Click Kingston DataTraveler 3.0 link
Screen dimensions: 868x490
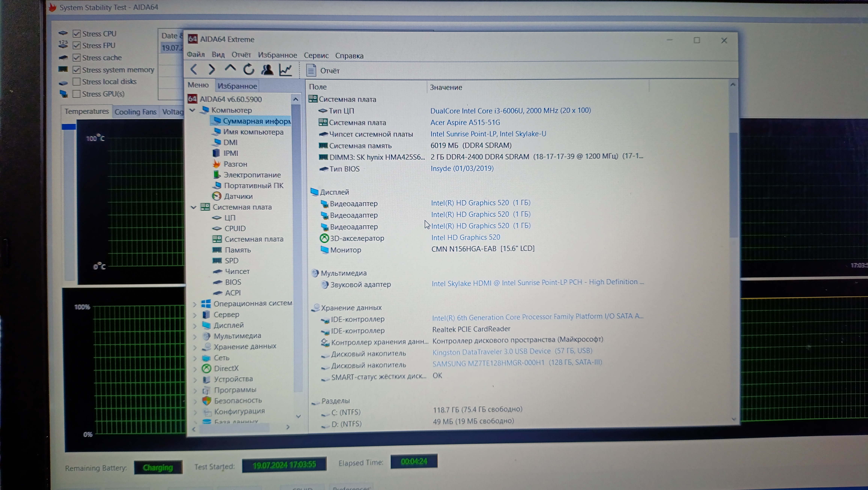[512, 351]
